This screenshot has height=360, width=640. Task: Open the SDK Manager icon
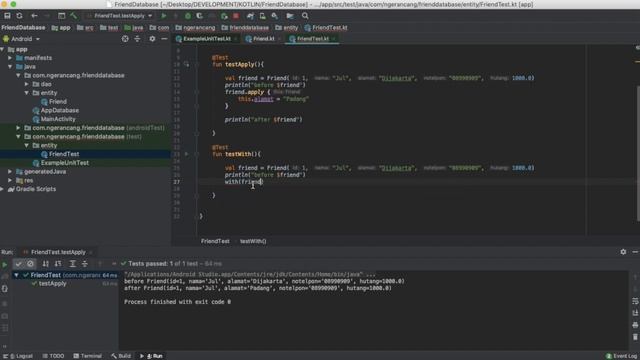pos(275,16)
